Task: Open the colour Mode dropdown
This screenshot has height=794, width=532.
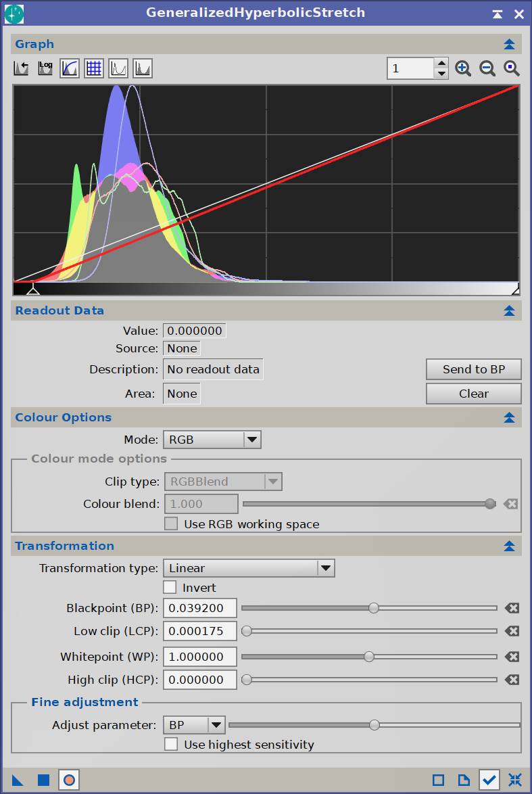Action: [212, 440]
